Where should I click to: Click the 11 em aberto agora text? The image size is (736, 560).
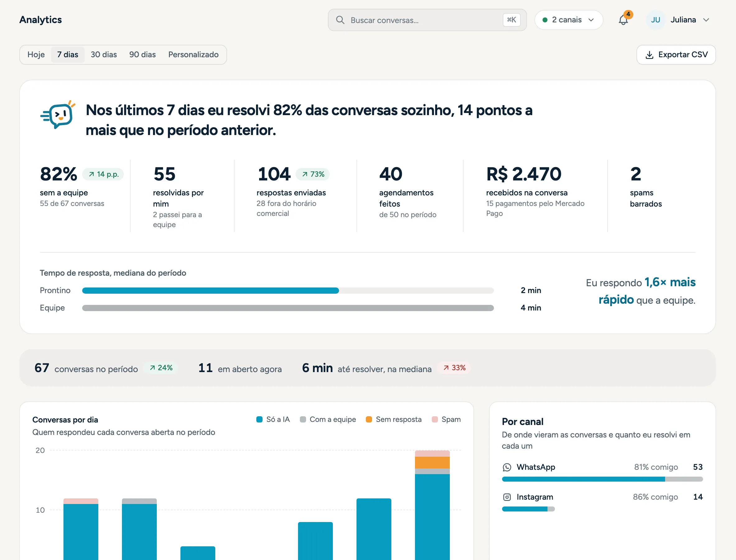pos(240,368)
